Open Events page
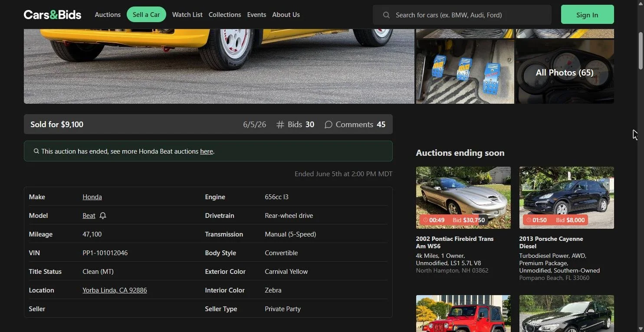The width and height of the screenshot is (644, 332). point(256,15)
